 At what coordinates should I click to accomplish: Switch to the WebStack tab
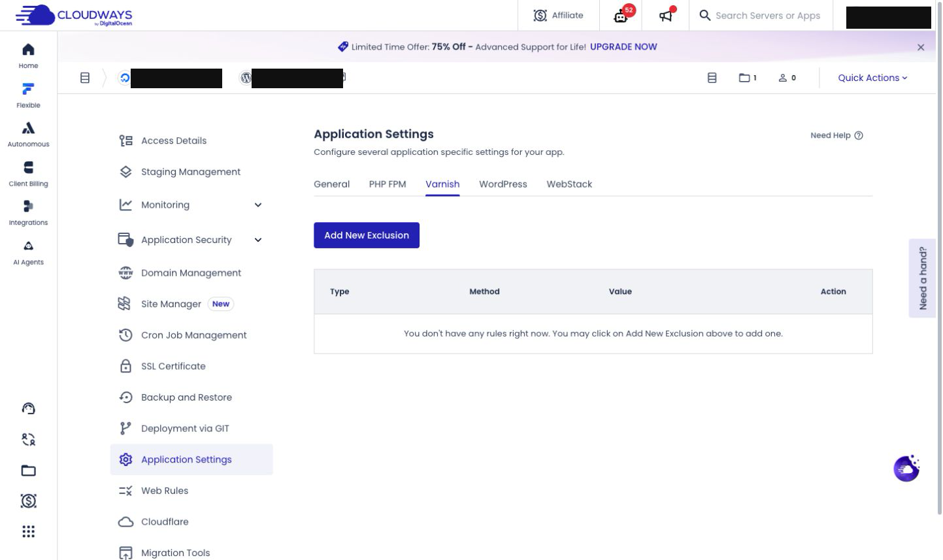(x=569, y=184)
